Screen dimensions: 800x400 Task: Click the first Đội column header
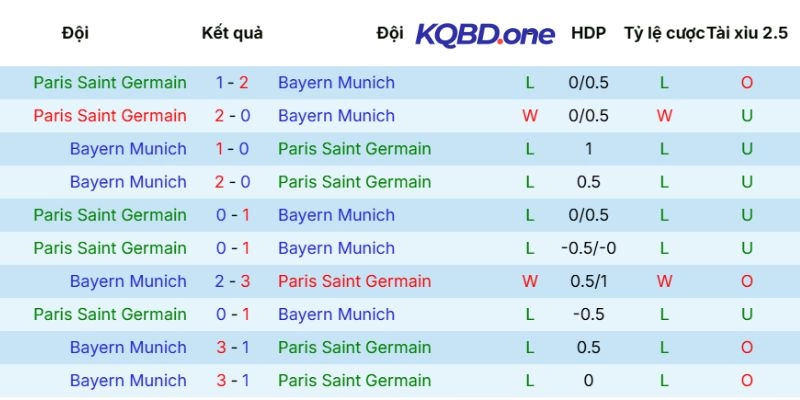coord(75,33)
